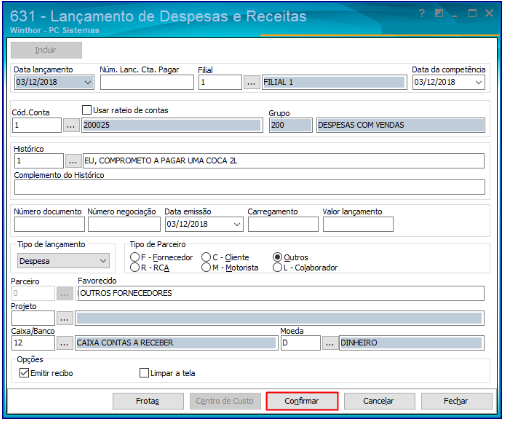Viewport: 505px width, 421px height.
Task: Open the Projeto lookup ellipsis button
Action: coord(64,318)
